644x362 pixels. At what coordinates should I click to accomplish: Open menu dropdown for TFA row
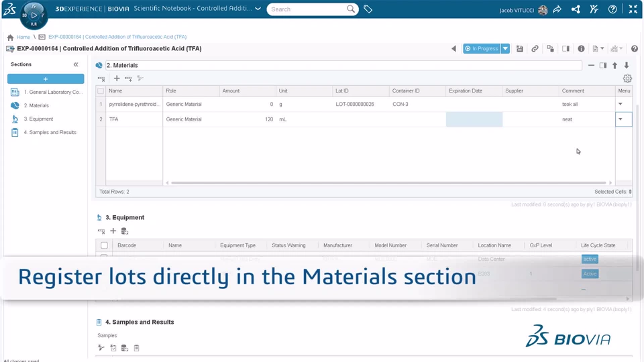(620, 119)
